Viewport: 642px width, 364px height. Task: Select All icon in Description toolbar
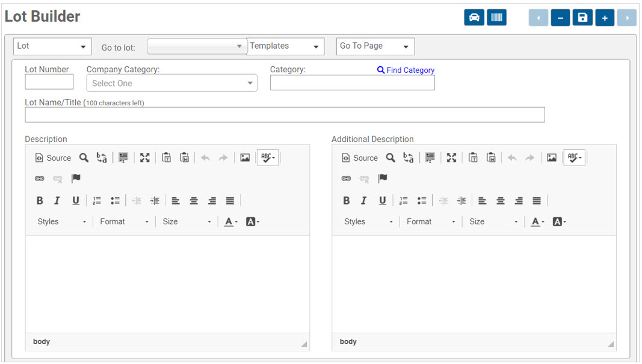[x=123, y=158]
